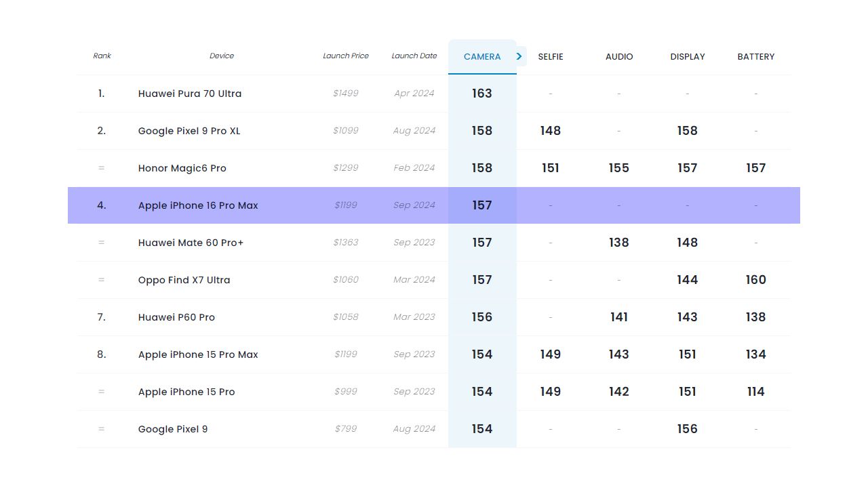
Task: Sort by the Launch Date header
Action: pyautogui.click(x=414, y=56)
